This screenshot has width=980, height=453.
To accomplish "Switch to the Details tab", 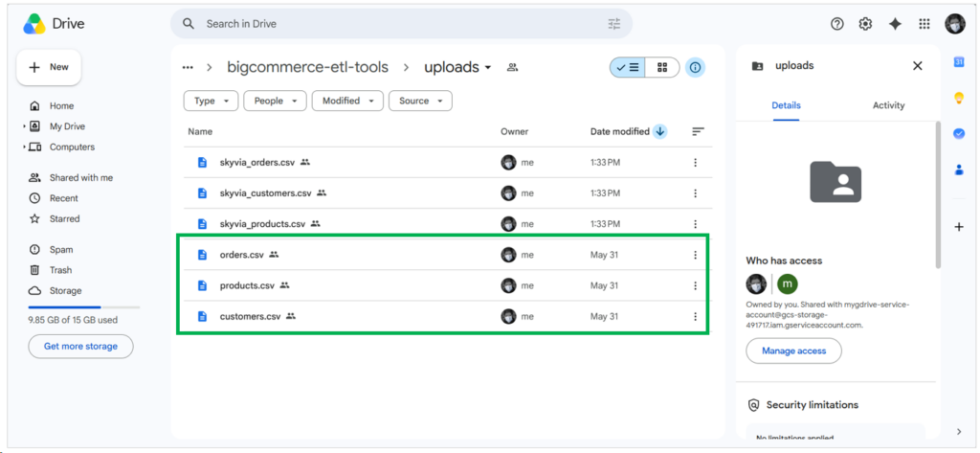I will pyautogui.click(x=787, y=105).
